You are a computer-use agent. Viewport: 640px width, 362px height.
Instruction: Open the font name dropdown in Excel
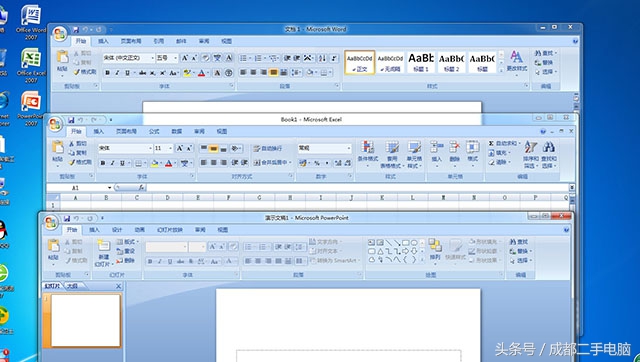click(x=150, y=148)
